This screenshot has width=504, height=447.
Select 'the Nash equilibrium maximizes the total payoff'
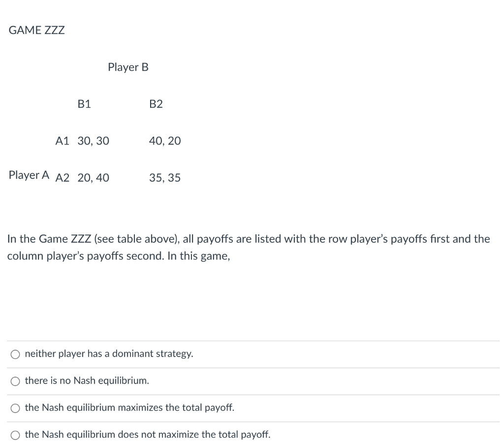coord(15,408)
